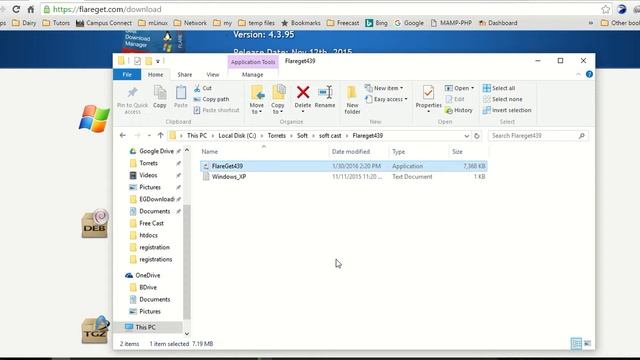Image resolution: width=640 pixels, height=360 pixels.
Task: Select the Windows_XP text document
Action: [343, 177]
